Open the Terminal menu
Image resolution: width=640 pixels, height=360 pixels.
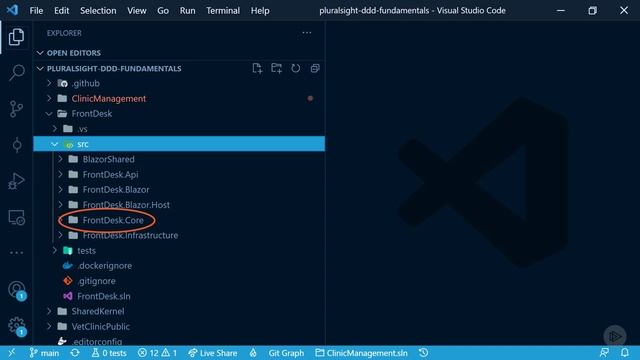point(223,11)
